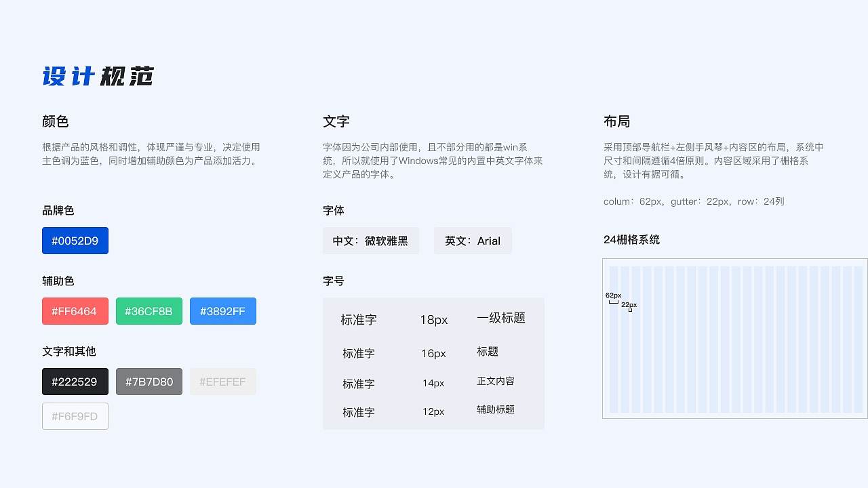Select the 文字 section heading
This screenshot has height=488, width=868.
334,122
